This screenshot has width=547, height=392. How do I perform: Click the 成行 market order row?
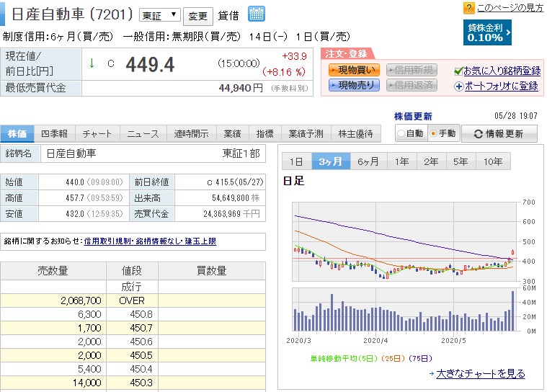(133, 287)
